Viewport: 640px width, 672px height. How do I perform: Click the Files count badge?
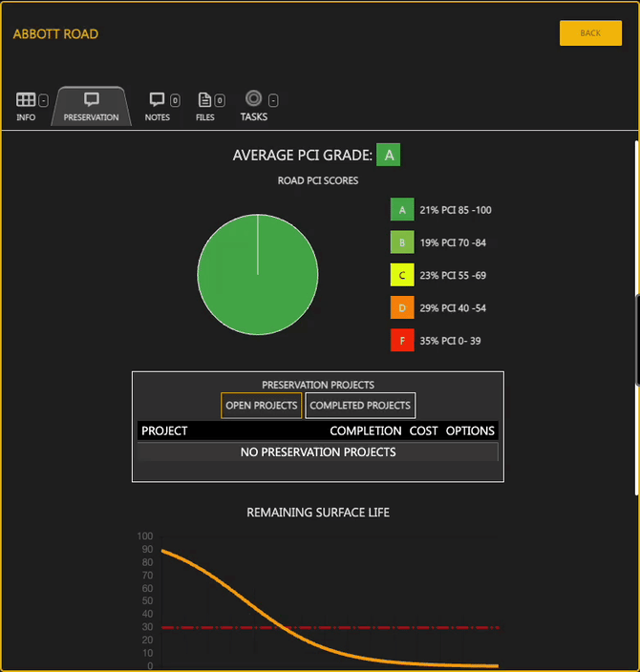(x=220, y=100)
